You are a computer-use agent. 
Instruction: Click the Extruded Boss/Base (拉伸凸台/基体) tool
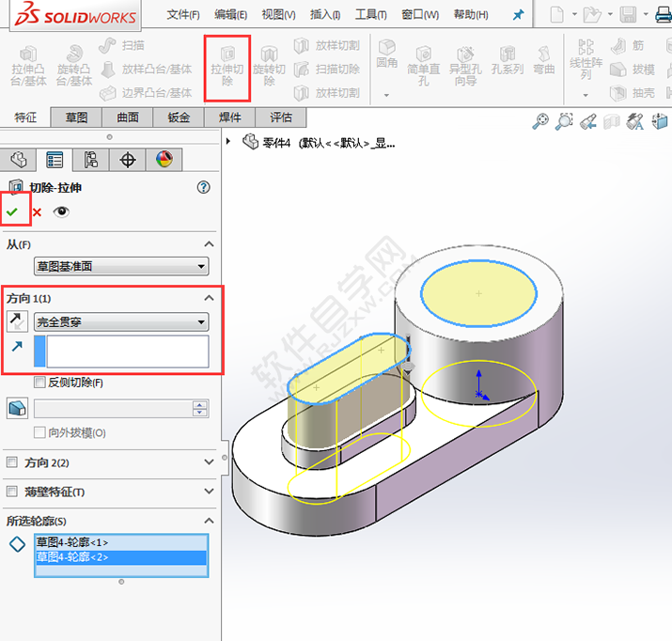28,67
